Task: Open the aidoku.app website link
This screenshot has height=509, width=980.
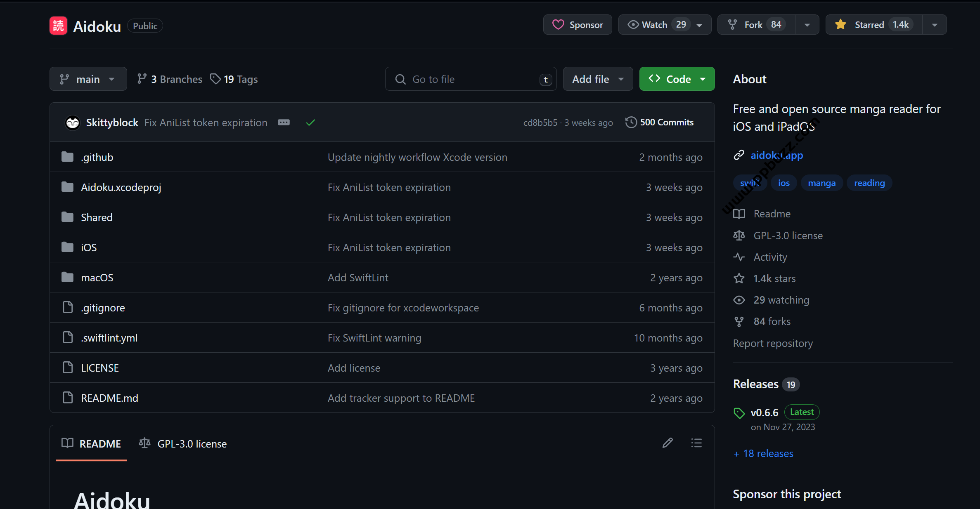Action: [x=776, y=155]
